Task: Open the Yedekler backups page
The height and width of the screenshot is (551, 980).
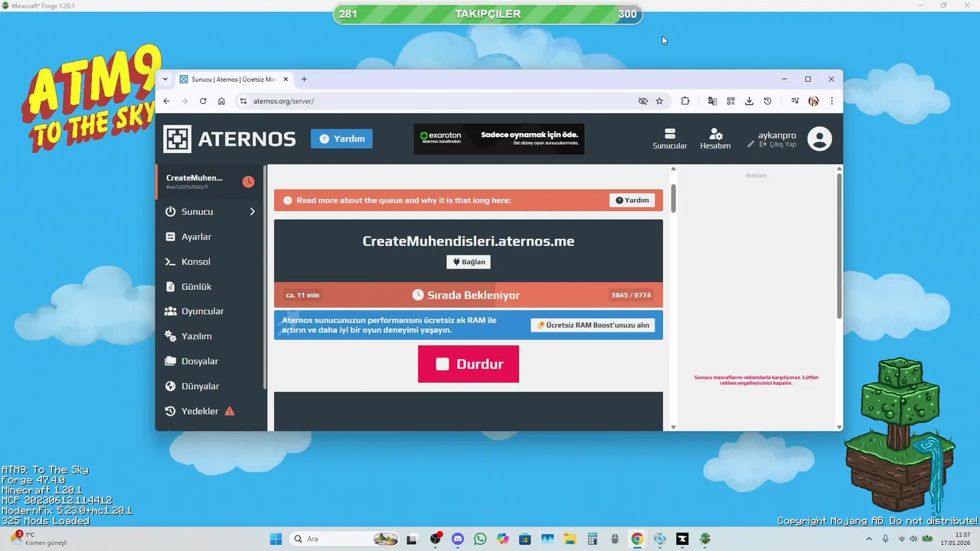Action: 211,411
